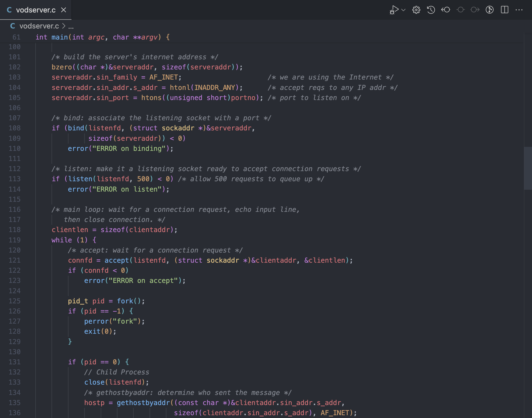Close the vodserver.c tab
Viewport: 532px width, 418px height.
(x=64, y=10)
